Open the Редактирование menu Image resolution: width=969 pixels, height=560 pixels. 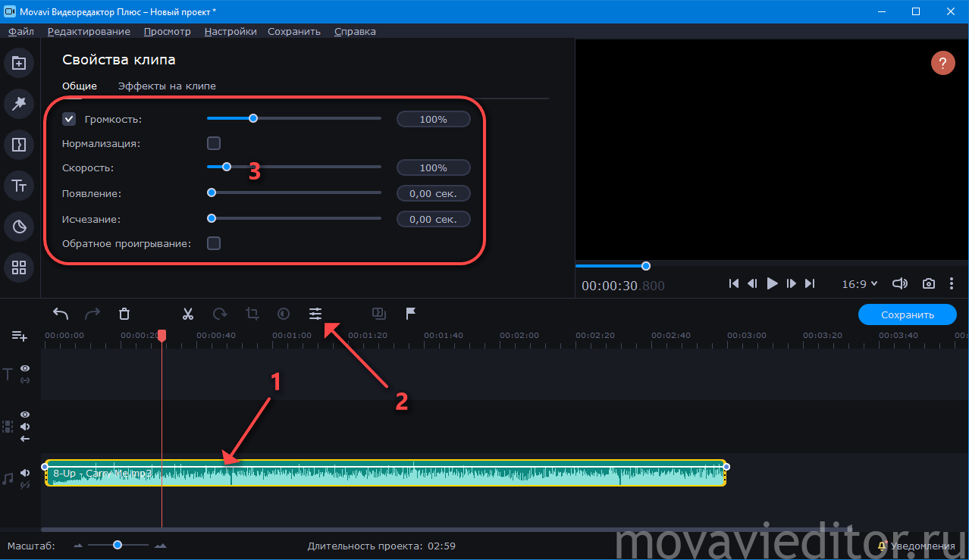[89, 31]
